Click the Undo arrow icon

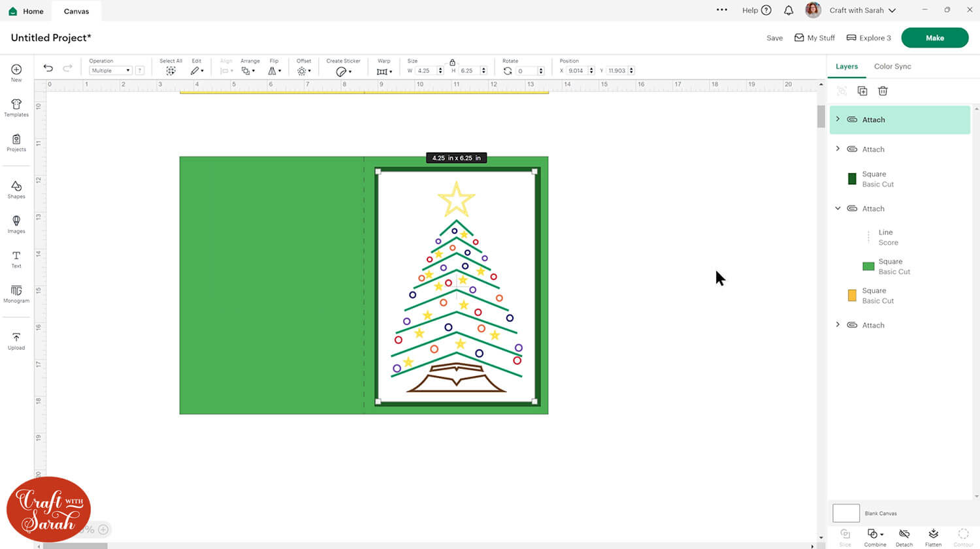pyautogui.click(x=48, y=69)
